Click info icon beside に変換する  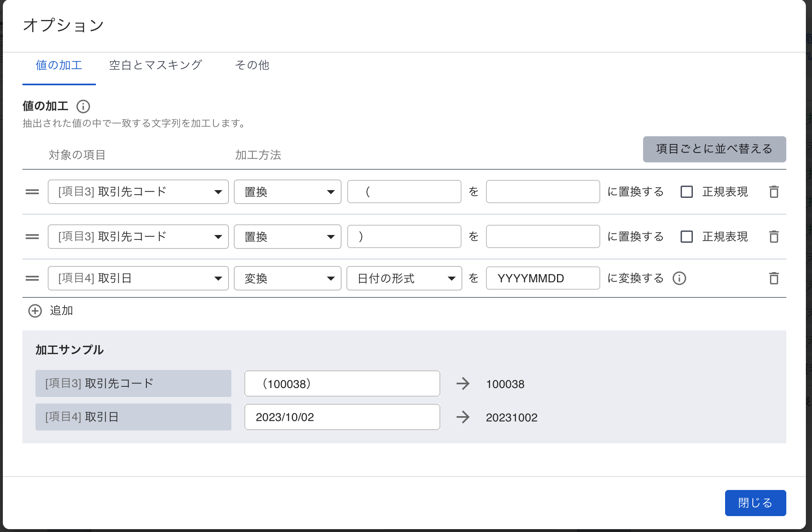[x=679, y=278]
